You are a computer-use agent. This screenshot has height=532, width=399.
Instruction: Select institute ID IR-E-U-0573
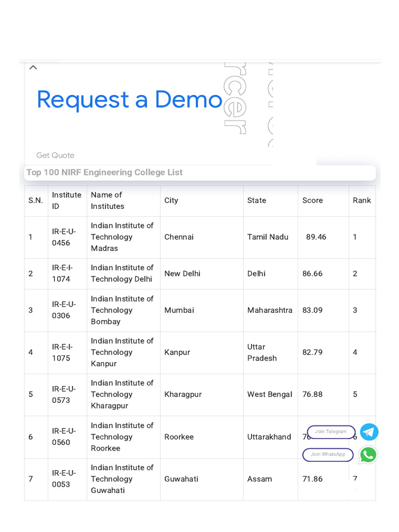(64, 395)
